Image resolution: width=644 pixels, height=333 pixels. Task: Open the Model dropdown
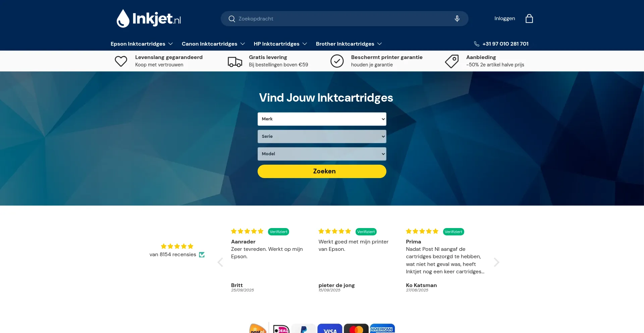(322, 154)
